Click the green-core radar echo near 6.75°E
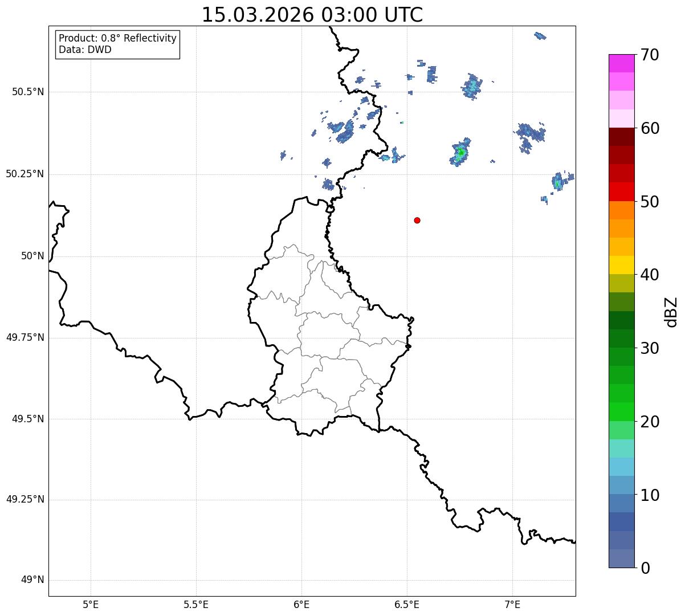 [x=460, y=152]
